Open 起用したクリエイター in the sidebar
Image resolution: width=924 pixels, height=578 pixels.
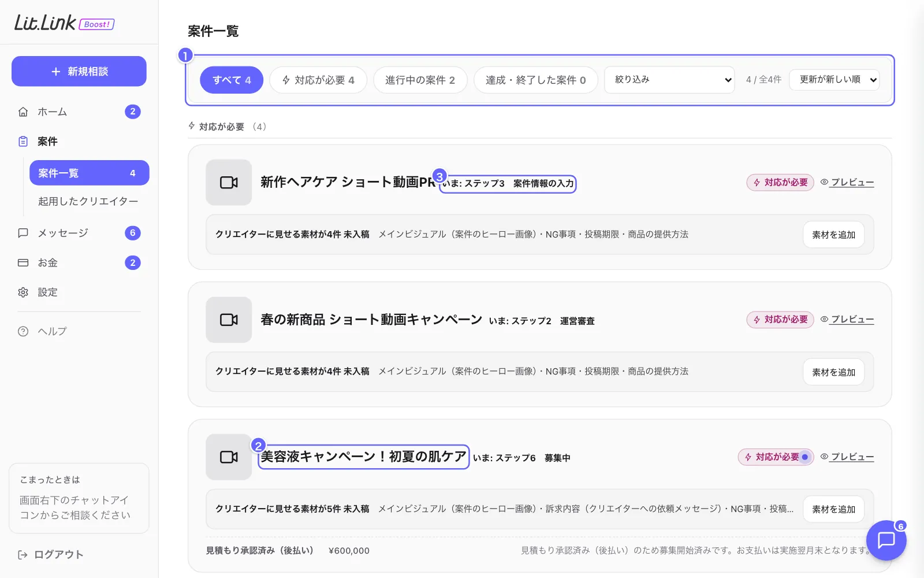click(x=88, y=201)
